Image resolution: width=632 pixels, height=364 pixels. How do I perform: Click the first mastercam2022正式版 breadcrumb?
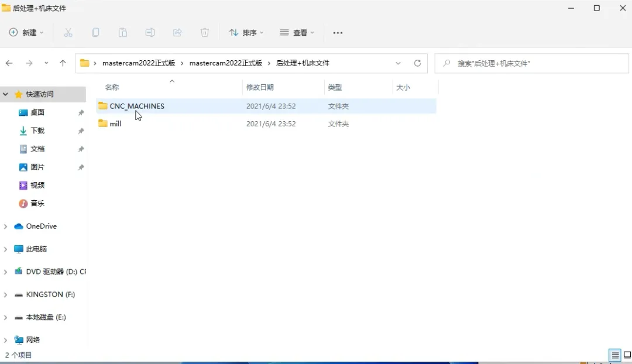[139, 63]
